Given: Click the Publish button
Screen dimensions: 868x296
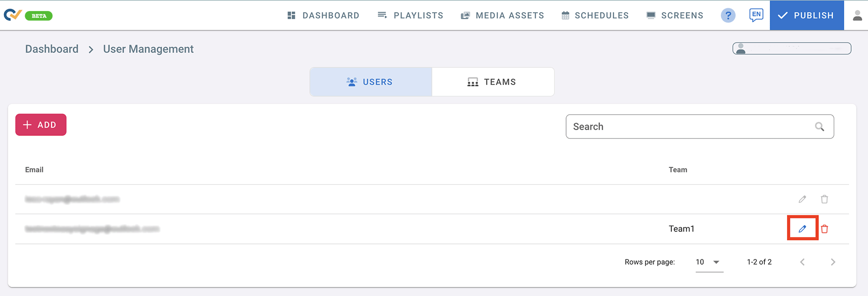Looking at the screenshot, I should click(806, 15).
